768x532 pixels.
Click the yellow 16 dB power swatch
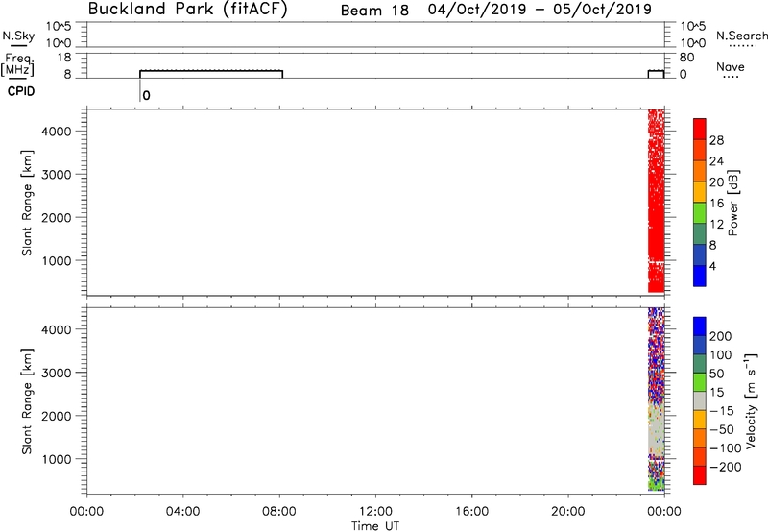(x=700, y=191)
